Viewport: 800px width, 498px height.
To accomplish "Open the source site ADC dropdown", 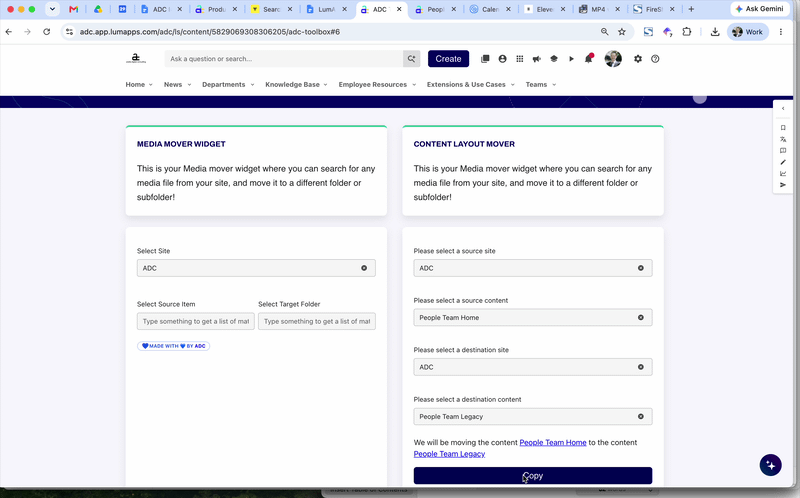I will pos(533,268).
